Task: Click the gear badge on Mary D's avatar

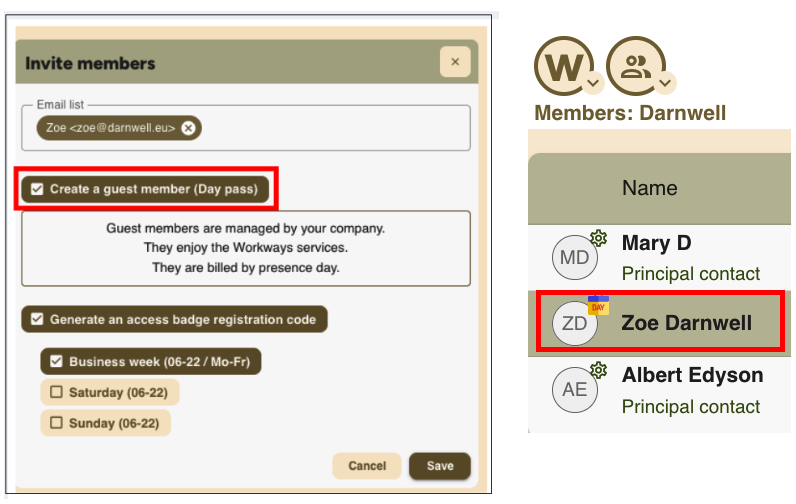Action: (598, 238)
